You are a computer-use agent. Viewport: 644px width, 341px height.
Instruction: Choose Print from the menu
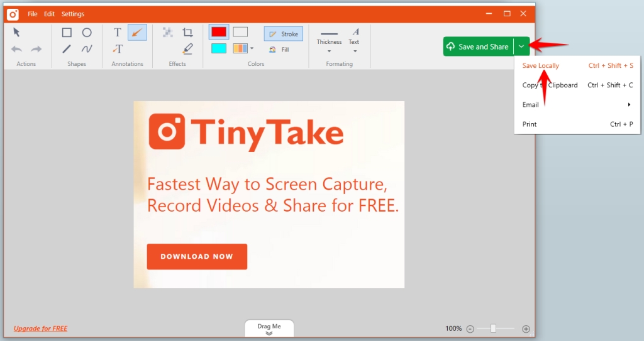point(577,124)
